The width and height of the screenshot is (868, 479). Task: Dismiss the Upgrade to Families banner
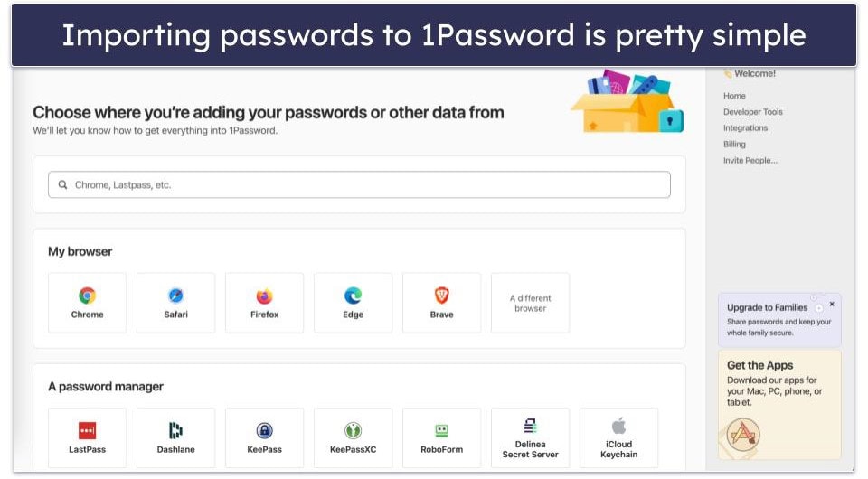(x=832, y=304)
